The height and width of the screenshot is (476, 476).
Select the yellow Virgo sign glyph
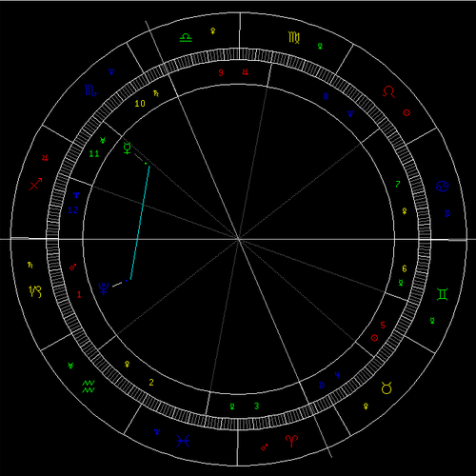click(294, 37)
